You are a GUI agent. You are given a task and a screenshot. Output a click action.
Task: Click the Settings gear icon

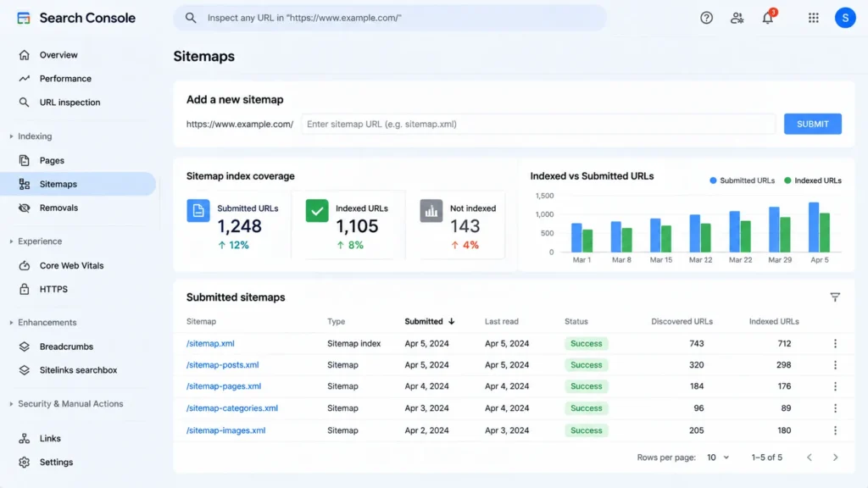tap(24, 462)
